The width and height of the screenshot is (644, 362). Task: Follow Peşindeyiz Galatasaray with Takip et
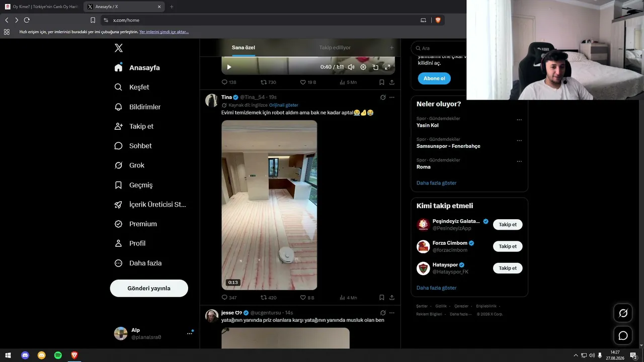[x=508, y=225]
